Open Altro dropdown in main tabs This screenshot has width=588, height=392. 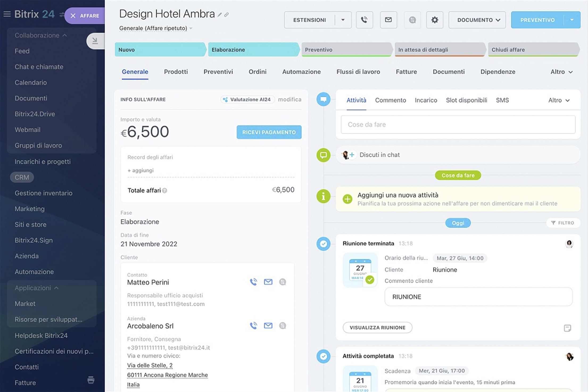[x=561, y=72]
